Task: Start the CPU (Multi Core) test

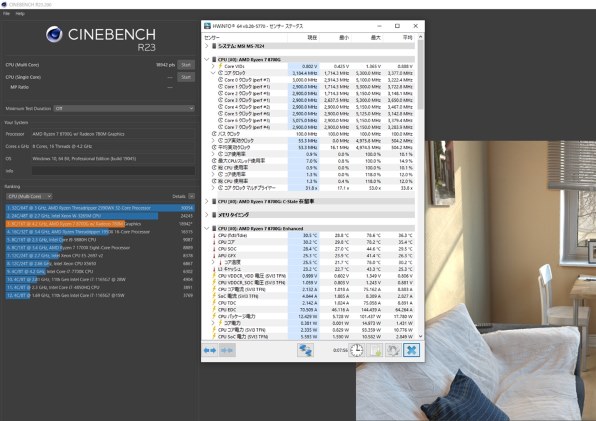Action: point(186,65)
